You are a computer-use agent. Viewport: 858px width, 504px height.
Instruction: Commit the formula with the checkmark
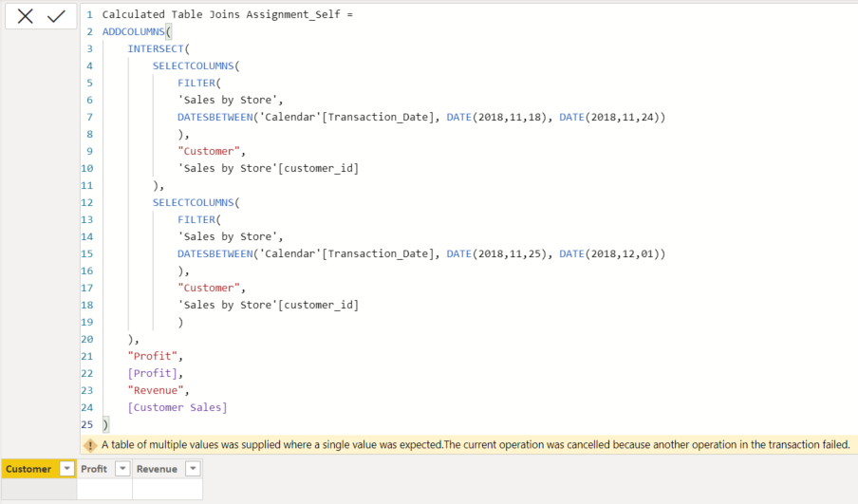tap(56, 16)
